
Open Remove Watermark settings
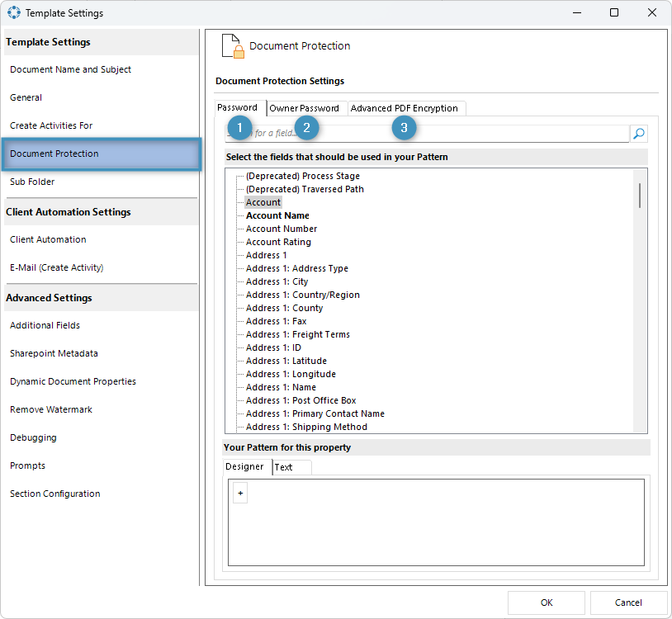tap(50, 409)
